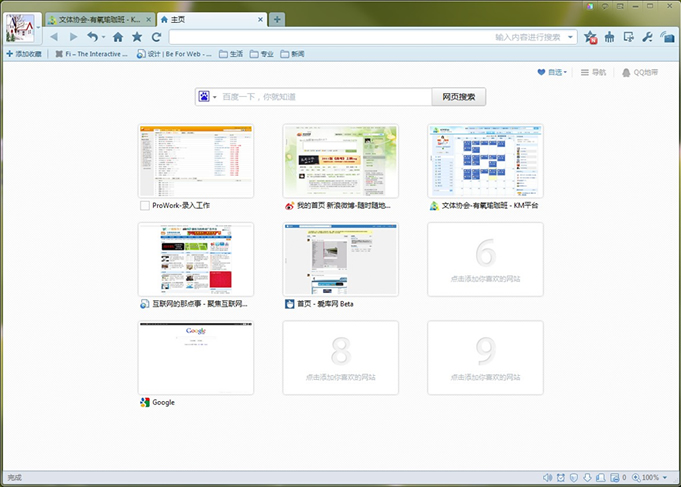Expand the 100% zoom level dropdown
681x487 pixels.
(x=665, y=477)
